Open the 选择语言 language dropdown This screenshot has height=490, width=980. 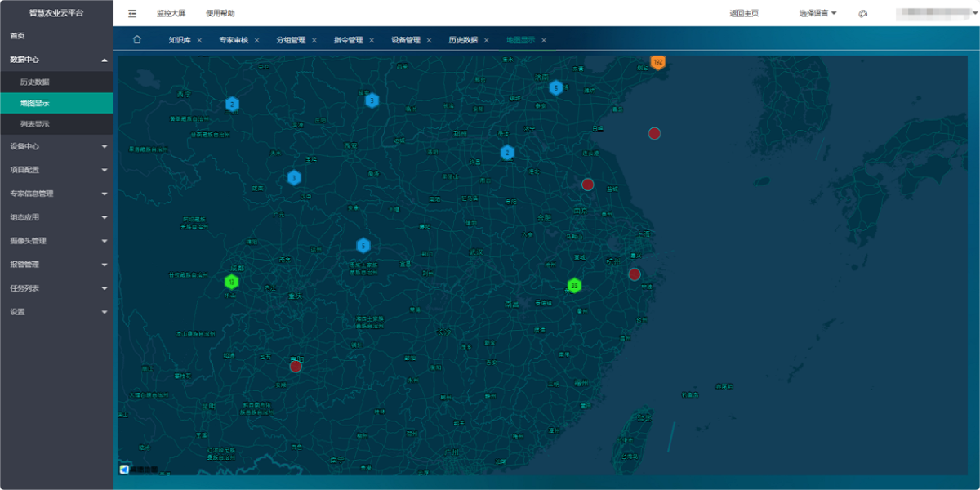click(x=817, y=13)
